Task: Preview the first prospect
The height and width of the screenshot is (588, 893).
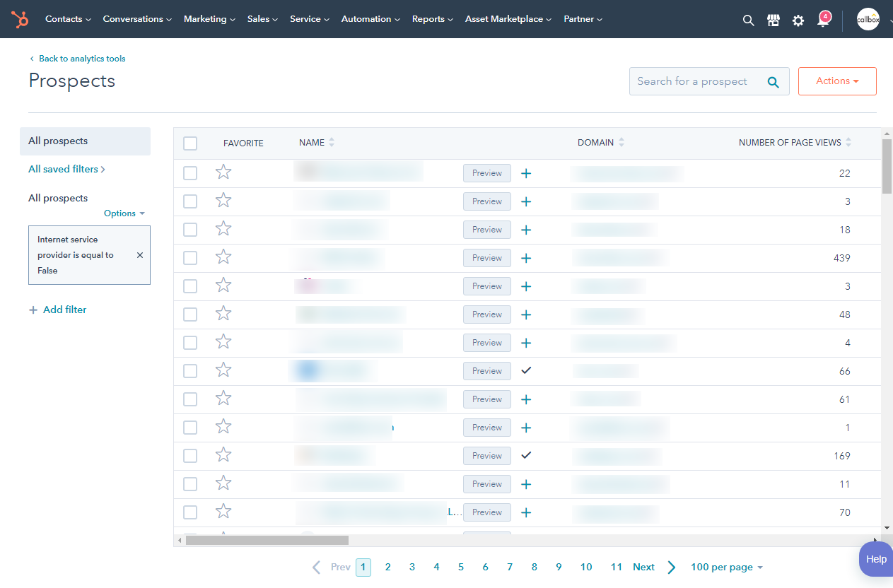Action: click(486, 172)
